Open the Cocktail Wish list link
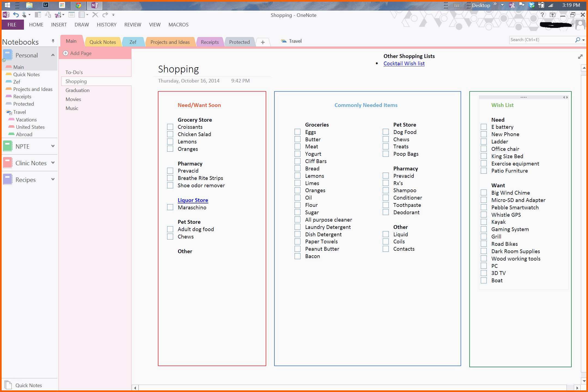The width and height of the screenshot is (588, 392). pyautogui.click(x=404, y=63)
